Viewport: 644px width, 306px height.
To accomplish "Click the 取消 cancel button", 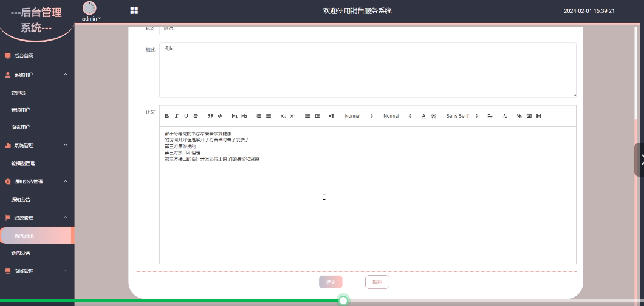I will tap(377, 282).
